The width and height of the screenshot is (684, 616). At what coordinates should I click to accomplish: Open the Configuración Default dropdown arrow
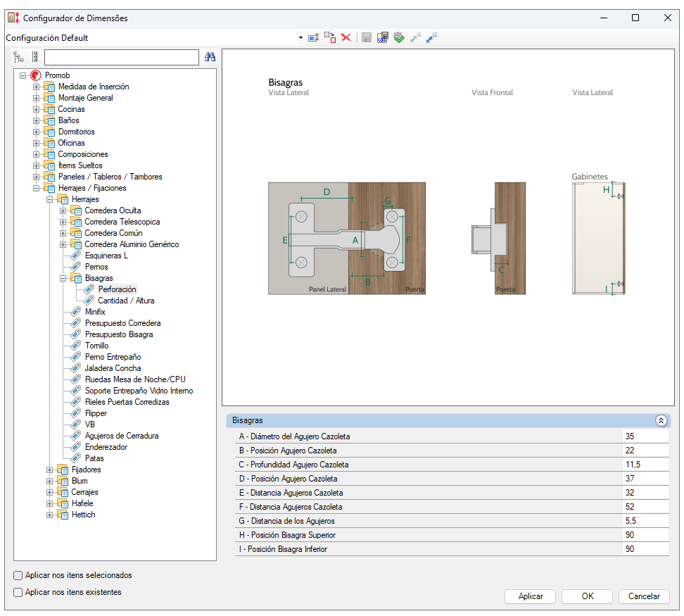click(300, 38)
